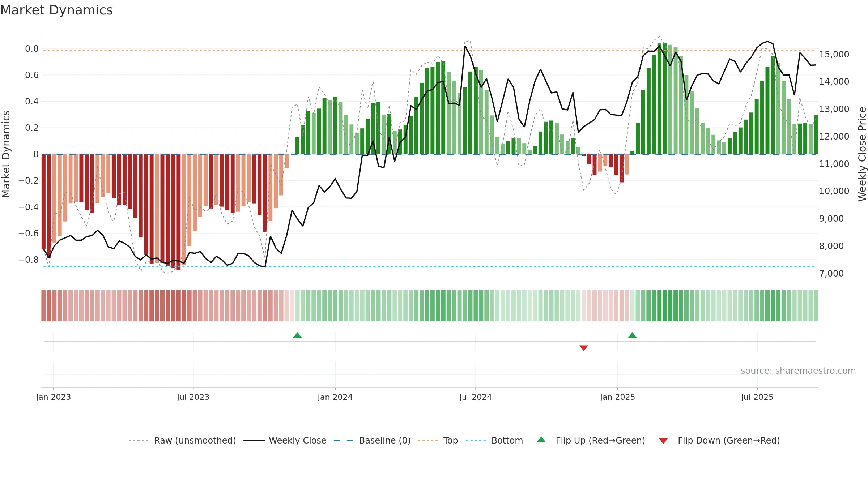Click the 15,000 price axis label
The image size is (868, 488).
coord(834,54)
